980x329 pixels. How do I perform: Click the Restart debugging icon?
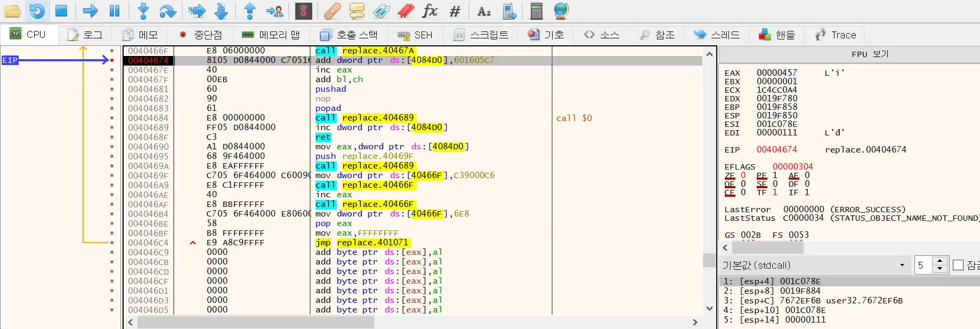[37, 11]
